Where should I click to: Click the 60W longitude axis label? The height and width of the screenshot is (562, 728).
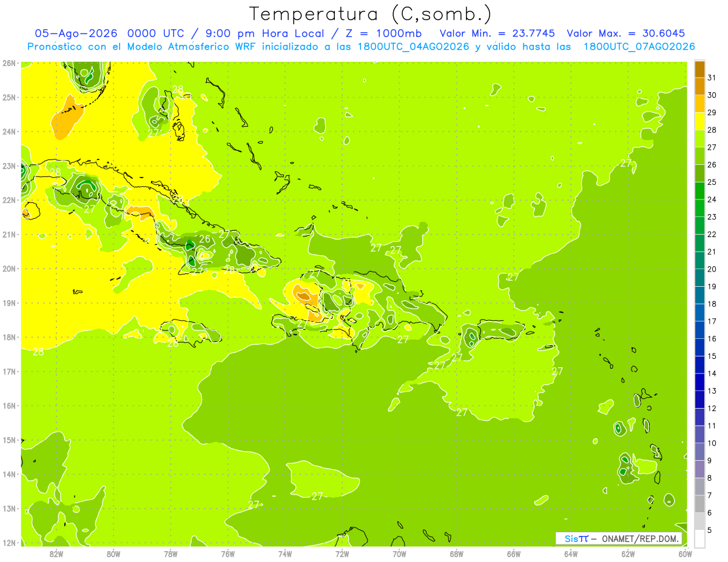tap(685, 554)
